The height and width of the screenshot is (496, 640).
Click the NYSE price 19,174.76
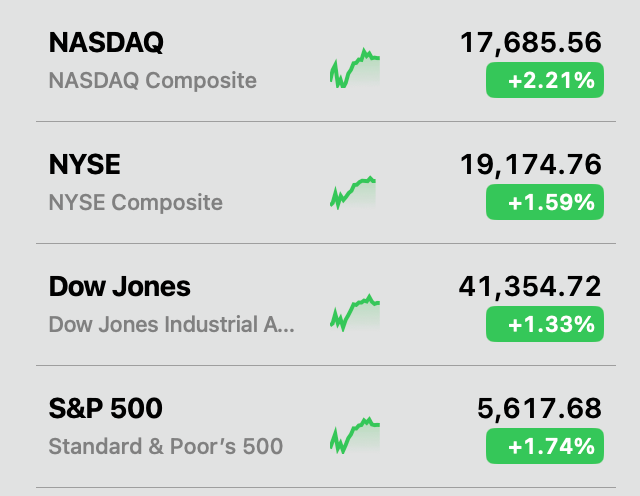[531, 165]
